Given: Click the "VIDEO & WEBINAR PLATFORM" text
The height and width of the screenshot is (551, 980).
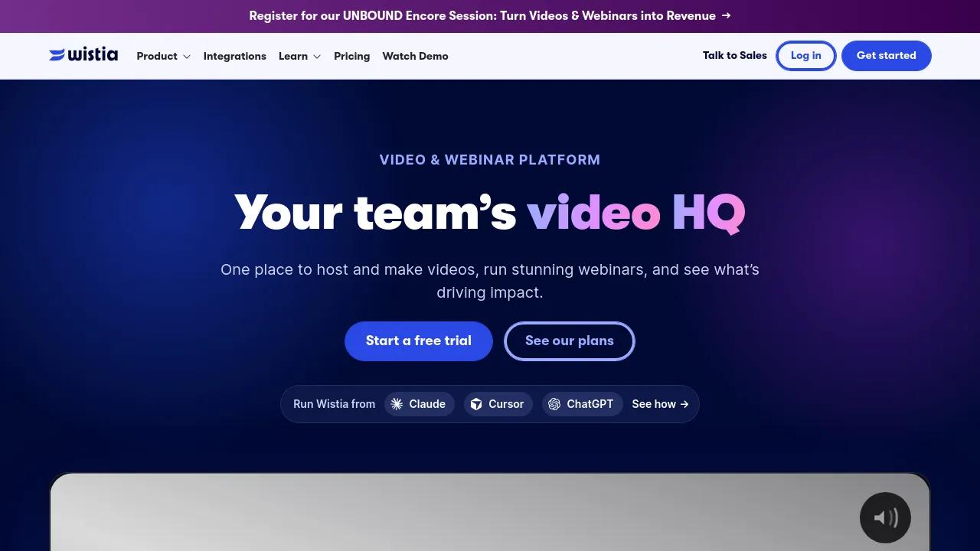Looking at the screenshot, I should [490, 160].
